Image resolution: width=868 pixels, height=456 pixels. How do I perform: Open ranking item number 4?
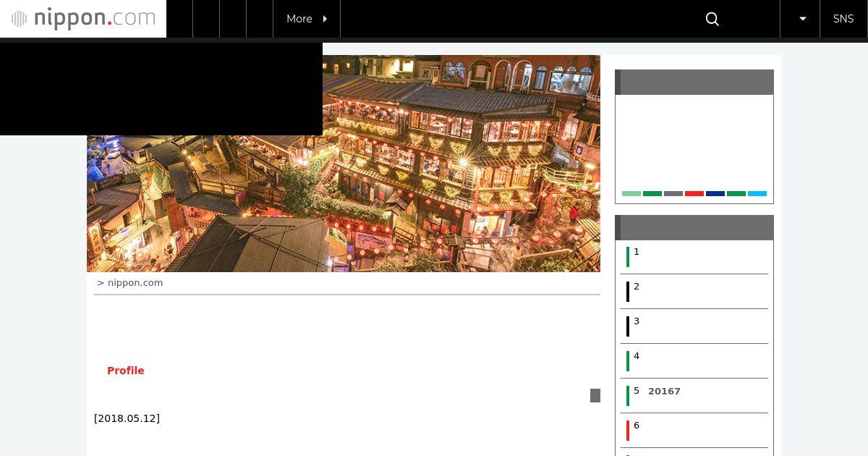[x=694, y=361]
